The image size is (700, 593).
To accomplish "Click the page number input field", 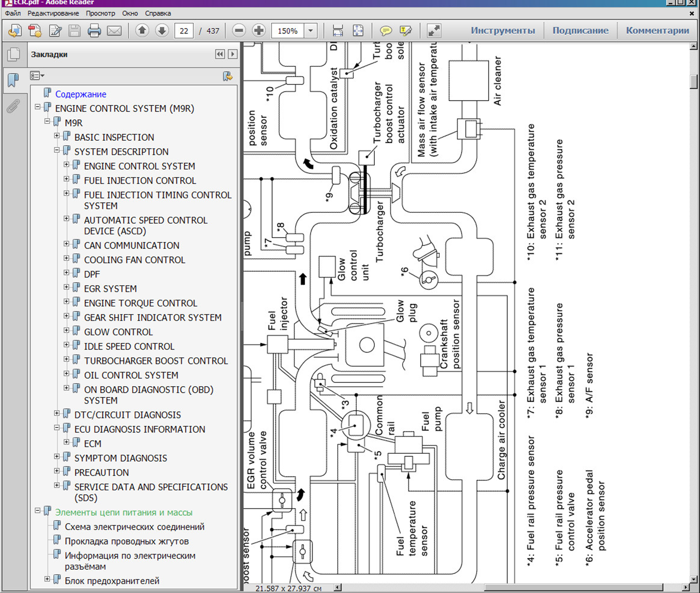I will coord(184,31).
